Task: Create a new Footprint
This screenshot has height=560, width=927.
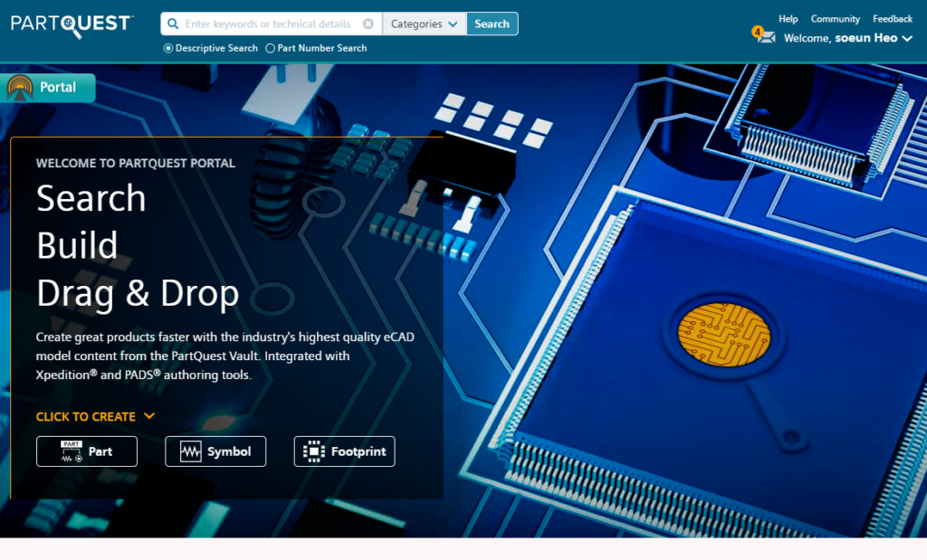Action: tap(344, 451)
